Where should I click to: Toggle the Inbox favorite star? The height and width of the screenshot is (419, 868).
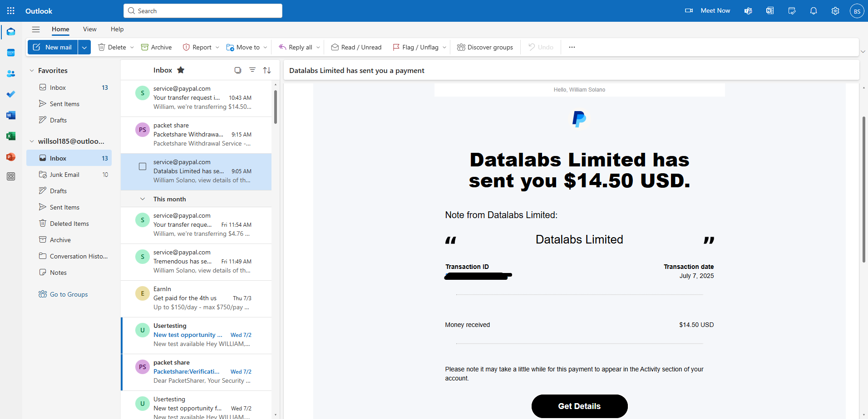181,70
